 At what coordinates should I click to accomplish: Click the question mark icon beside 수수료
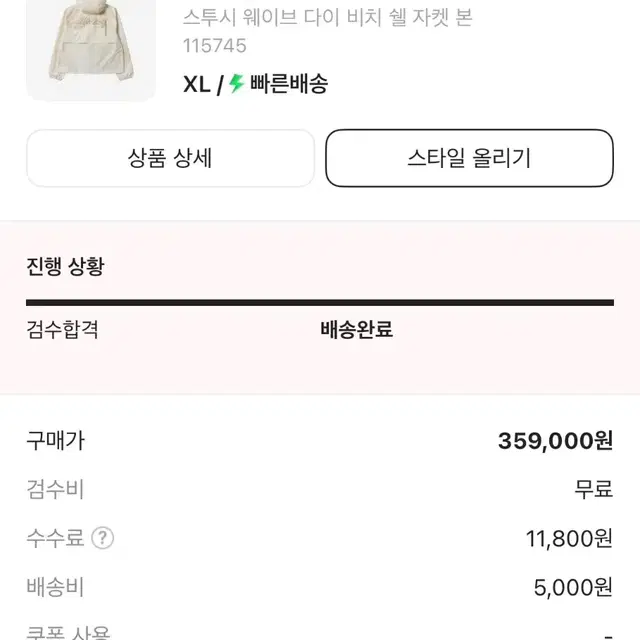point(103,539)
